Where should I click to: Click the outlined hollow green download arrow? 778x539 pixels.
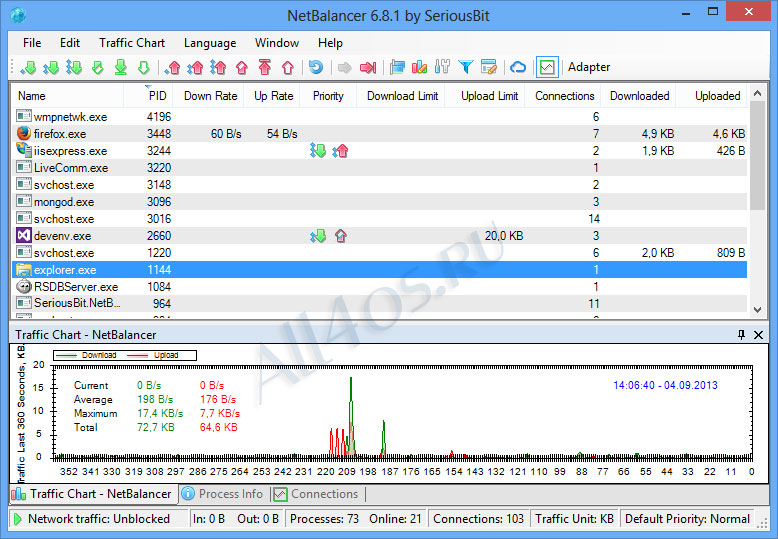[143, 67]
